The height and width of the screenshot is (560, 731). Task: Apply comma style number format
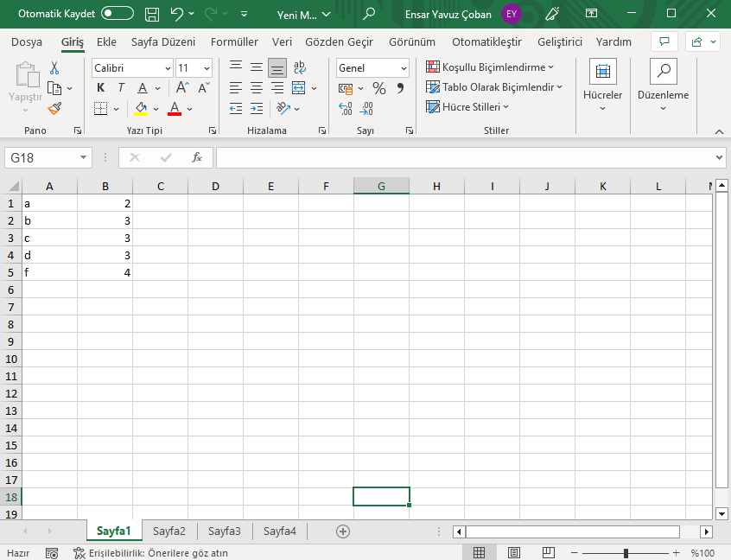tap(400, 88)
